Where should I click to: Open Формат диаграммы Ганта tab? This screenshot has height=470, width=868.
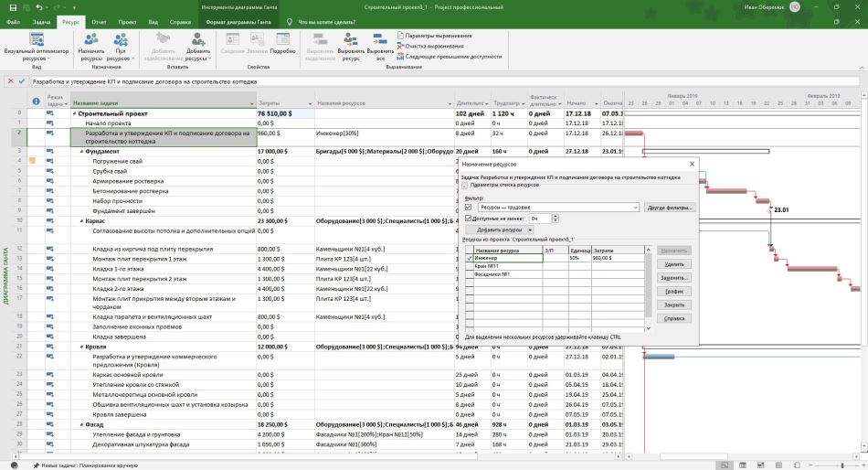pyautogui.click(x=238, y=22)
